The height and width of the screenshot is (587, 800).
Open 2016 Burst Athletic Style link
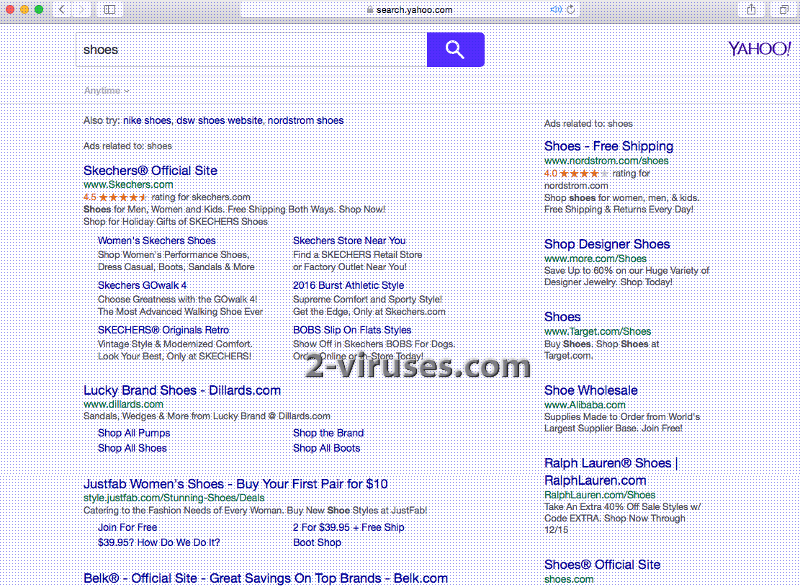(348, 285)
